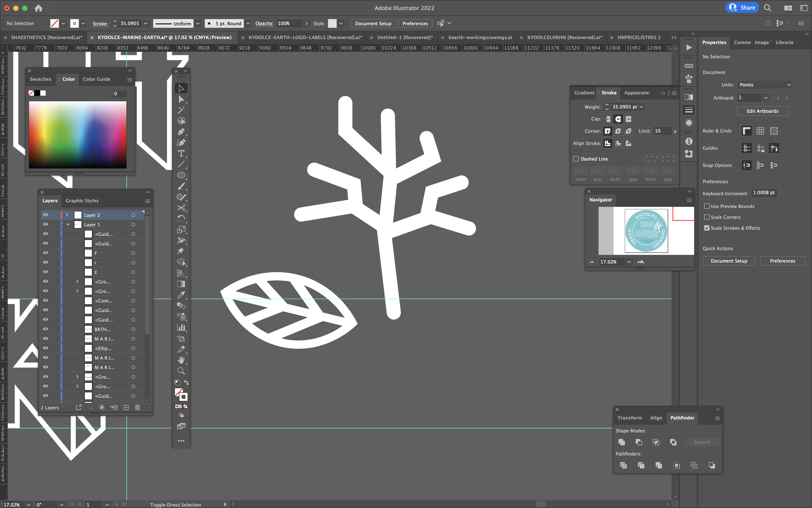Click Document Setup in control bar

pos(373,23)
